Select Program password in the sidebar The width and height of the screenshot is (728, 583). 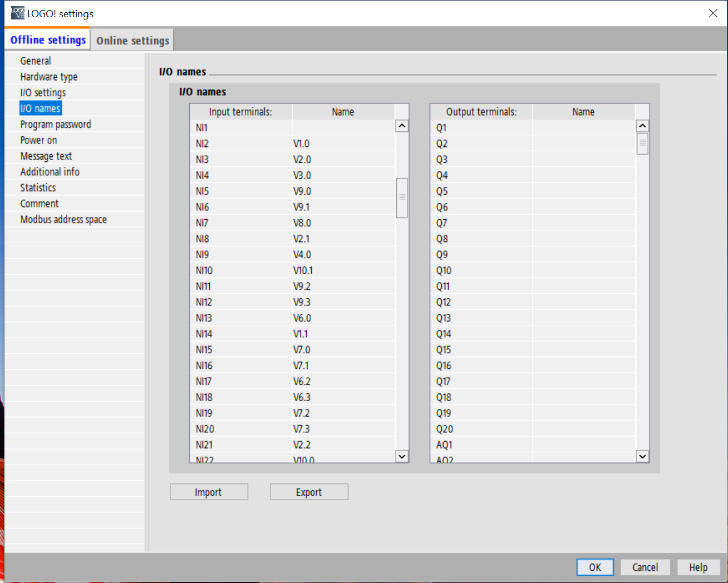click(x=56, y=124)
